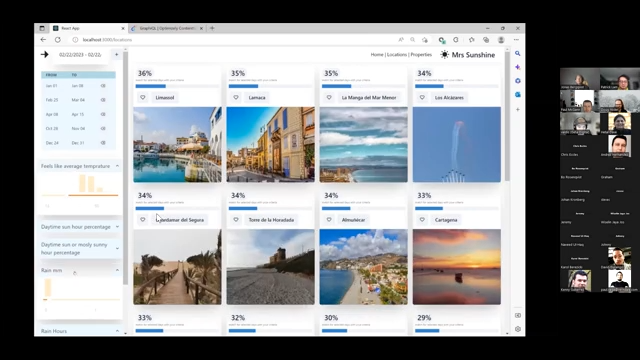The image size is (640, 360).
Task: Open the Limassol location name button
Action: pyautogui.click(x=164, y=98)
